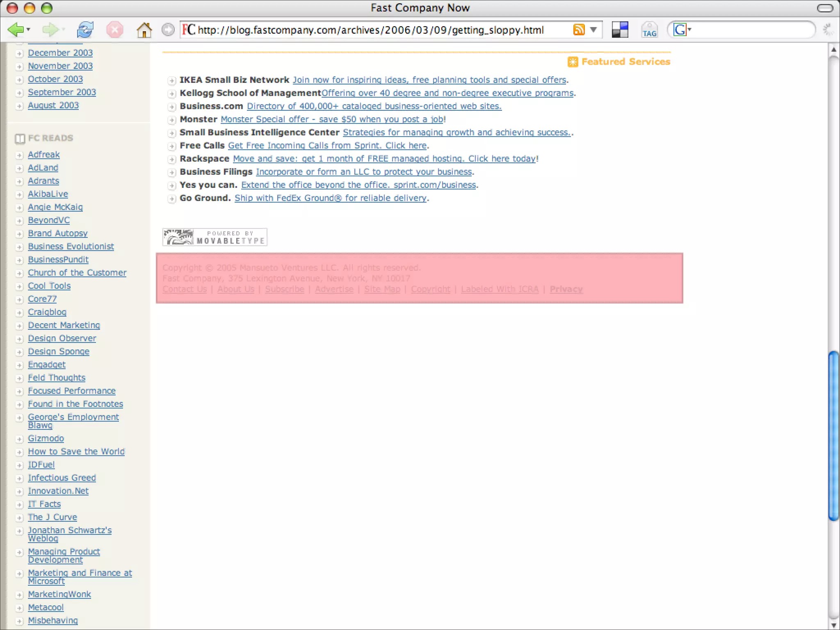Open the Site Map footer link
840x630 pixels.
(382, 289)
